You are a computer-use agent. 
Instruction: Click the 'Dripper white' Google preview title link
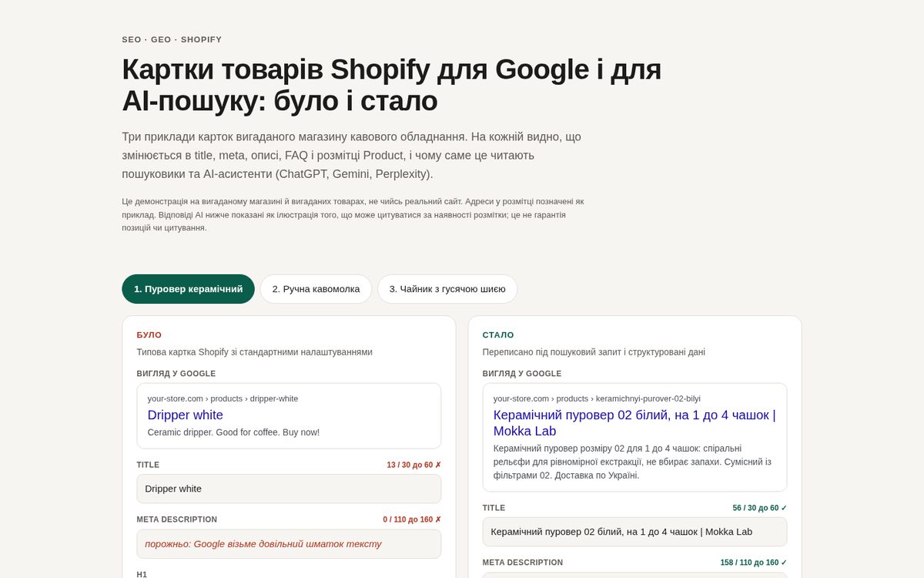coord(186,415)
